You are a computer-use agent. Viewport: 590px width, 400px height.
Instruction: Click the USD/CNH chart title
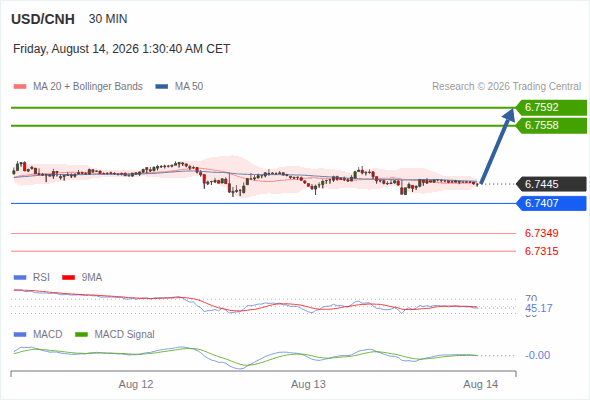[x=43, y=19]
